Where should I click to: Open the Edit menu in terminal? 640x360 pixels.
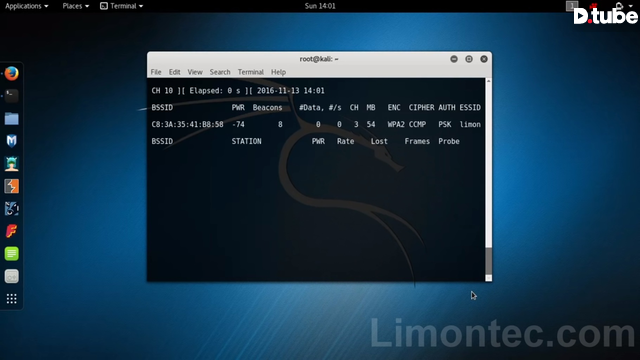(x=174, y=72)
